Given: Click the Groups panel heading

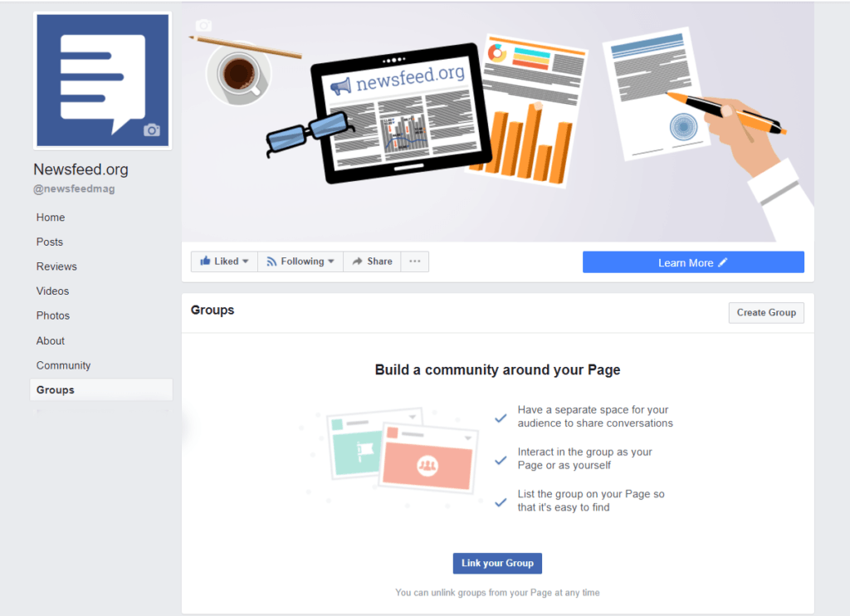Looking at the screenshot, I should coord(212,310).
